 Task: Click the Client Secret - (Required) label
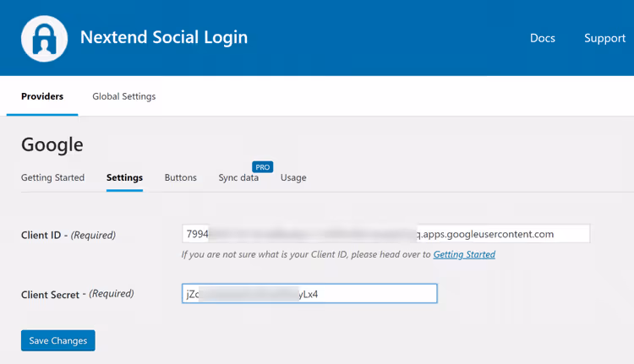(77, 294)
